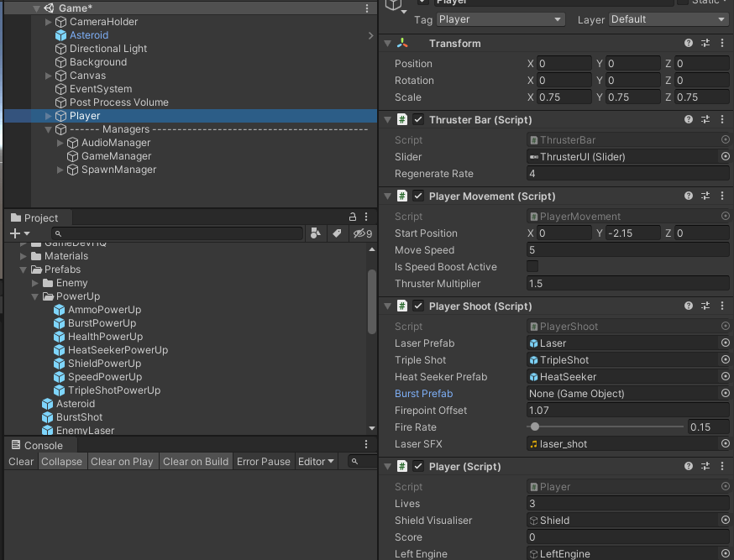Screen dimensions: 734x560
Task: Click Search by Label tag icon
Action: tap(337, 233)
